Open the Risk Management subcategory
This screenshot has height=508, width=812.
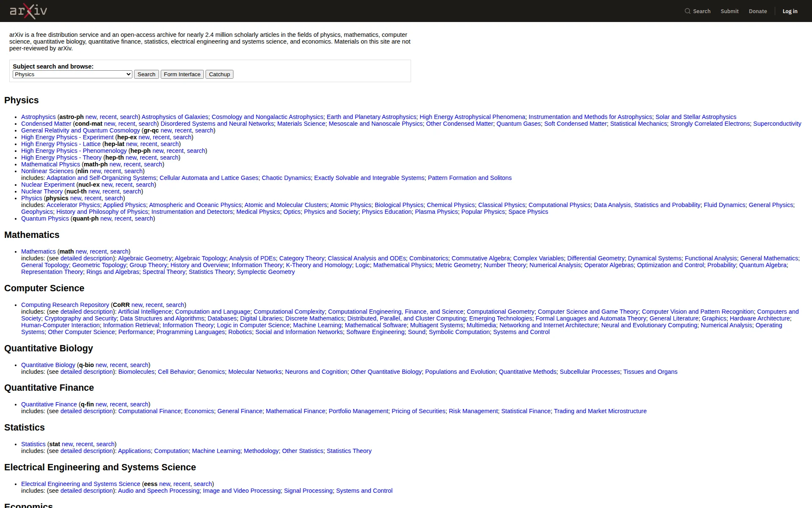click(473, 411)
